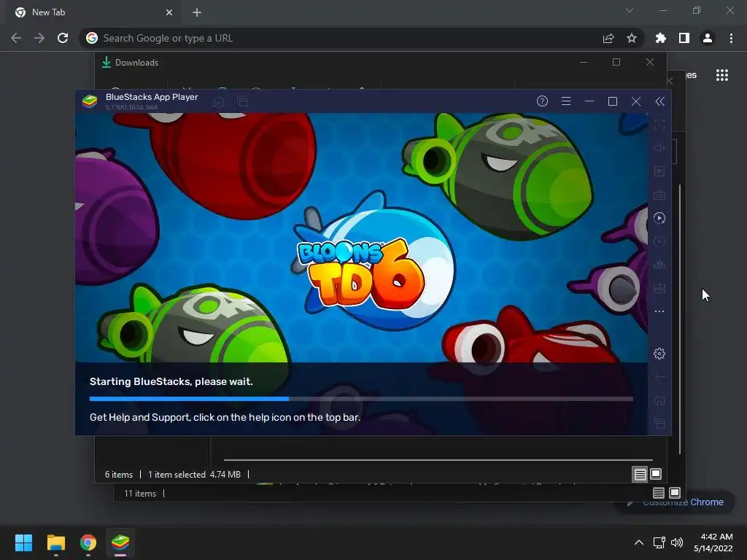Image resolution: width=747 pixels, height=560 pixels.
Task: Show hidden system tray icons
Action: tap(639, 542)
